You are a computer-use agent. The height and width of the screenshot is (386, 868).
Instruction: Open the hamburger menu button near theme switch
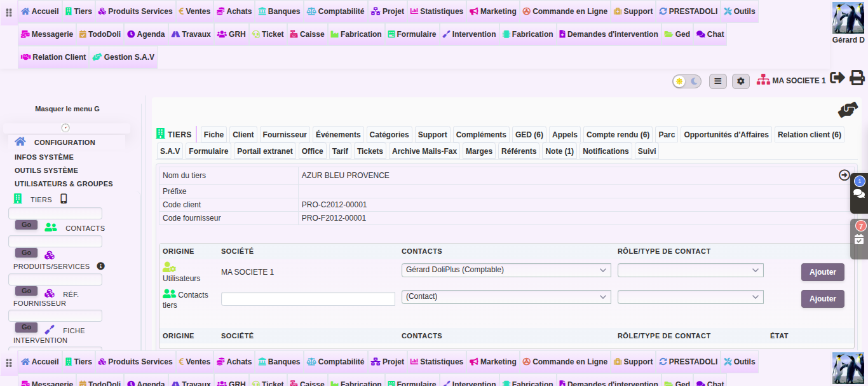(x=718, y=81)
